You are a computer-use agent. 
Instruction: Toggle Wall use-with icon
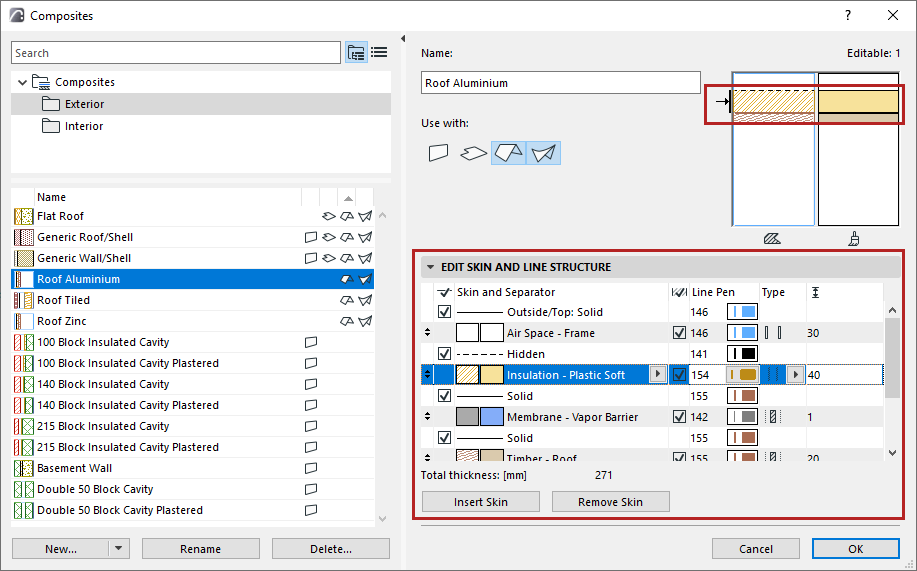click(x=439, y=153)
